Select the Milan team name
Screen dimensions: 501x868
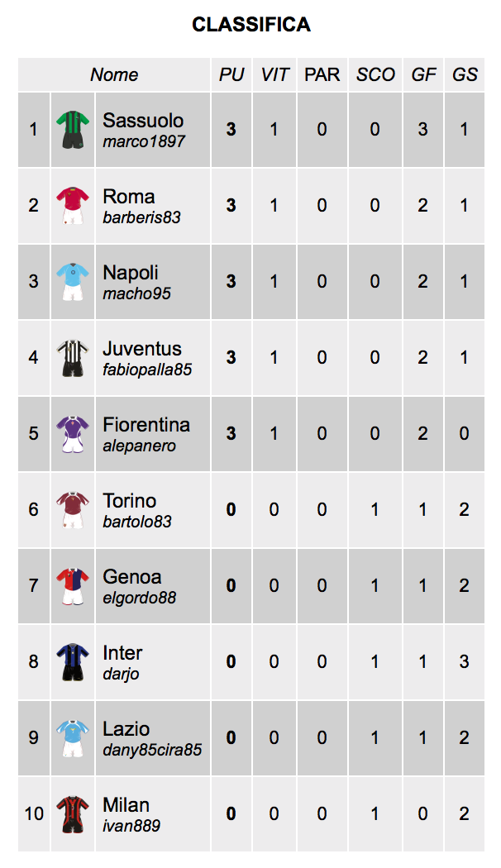pyautogui.click(x=126, y=805)
